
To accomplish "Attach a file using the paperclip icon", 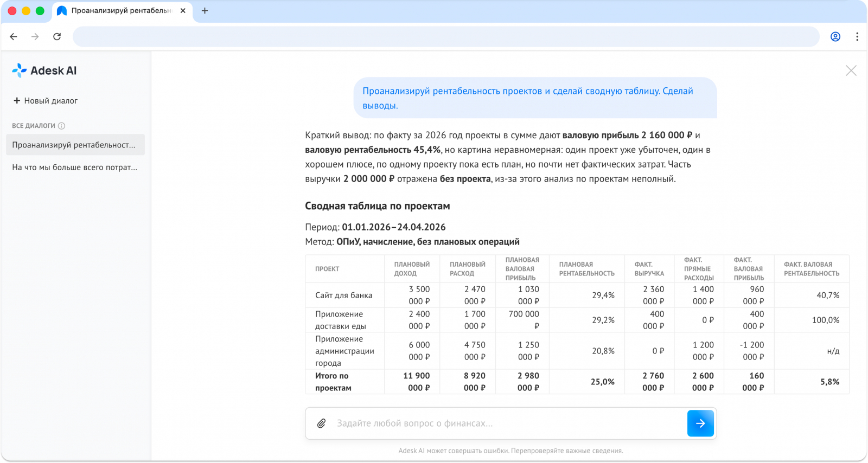I will (x=322, y=423).
